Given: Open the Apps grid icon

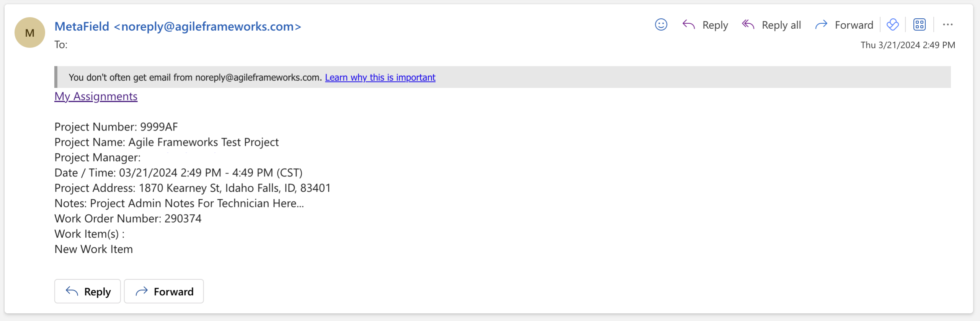Looking at the screenshot, I should (x=919, y=25).
